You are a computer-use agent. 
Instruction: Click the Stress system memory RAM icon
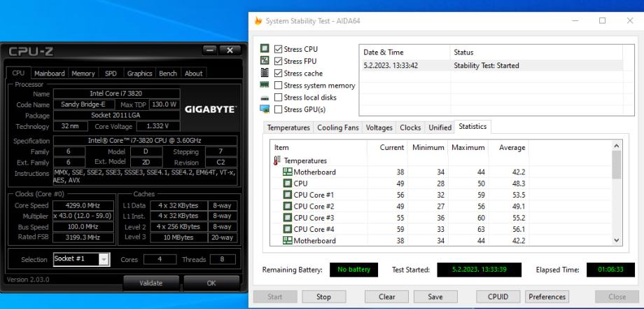(x=265, y=85)
